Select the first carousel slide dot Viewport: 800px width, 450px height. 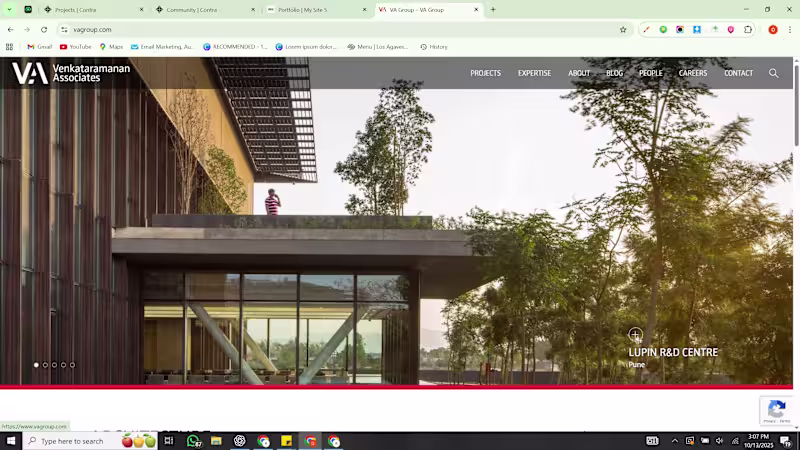pos(36,365)
